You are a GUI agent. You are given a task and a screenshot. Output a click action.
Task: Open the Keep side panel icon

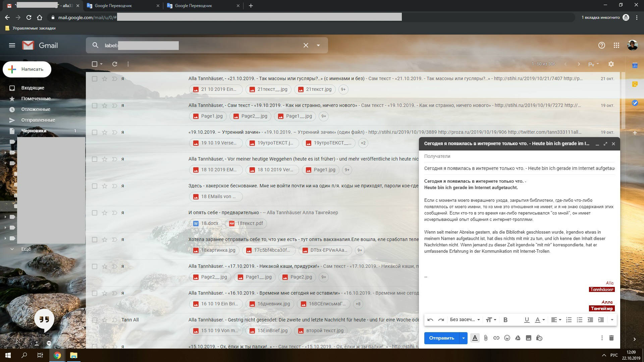(x=635, y=84)
